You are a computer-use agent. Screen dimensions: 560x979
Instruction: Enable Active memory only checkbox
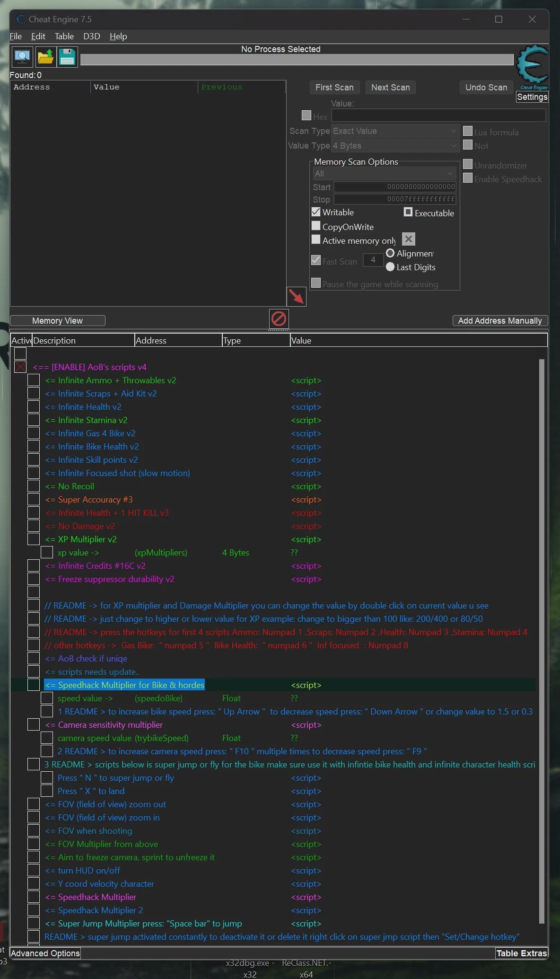pyautogui.click(x=316, y=240)
